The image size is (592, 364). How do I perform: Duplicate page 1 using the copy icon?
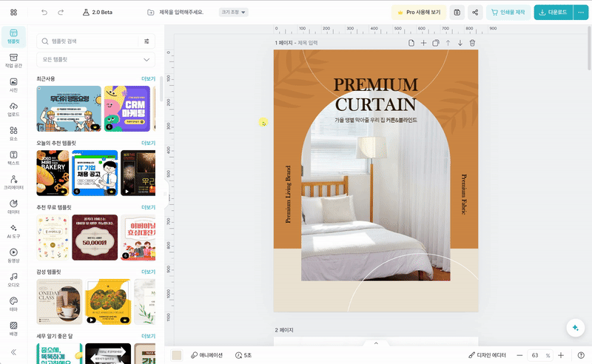coord(436,44)
